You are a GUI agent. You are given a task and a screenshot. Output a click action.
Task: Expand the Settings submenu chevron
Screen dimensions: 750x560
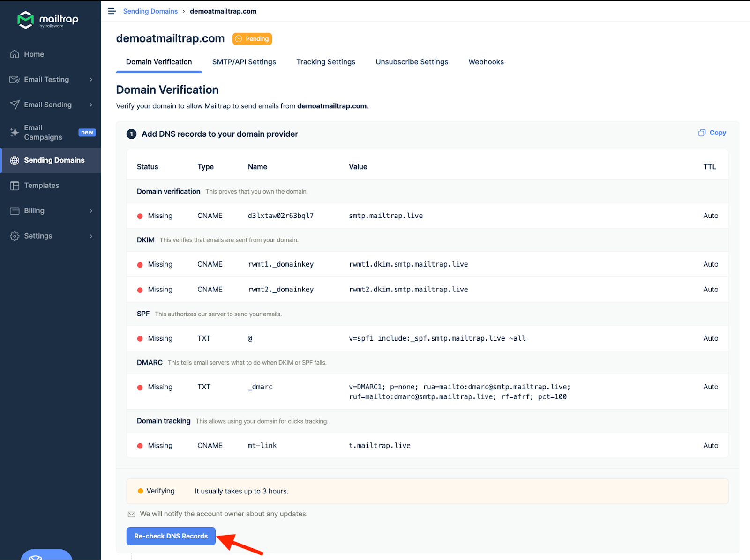(91, 236)
